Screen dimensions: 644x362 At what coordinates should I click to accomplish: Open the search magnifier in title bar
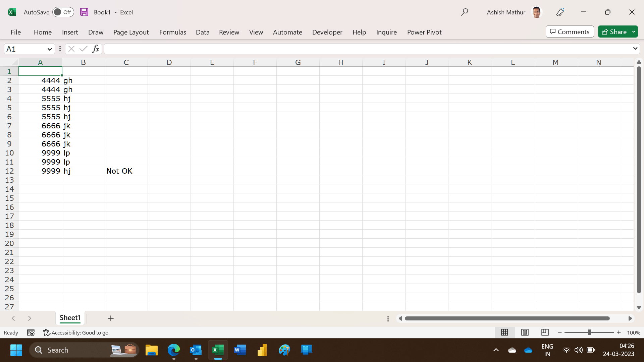coord(465,12)
